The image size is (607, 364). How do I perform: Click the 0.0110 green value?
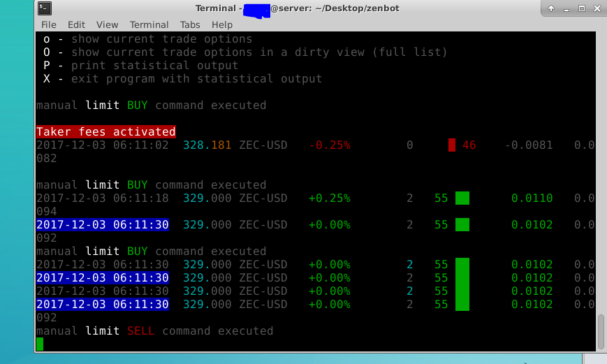532,198
